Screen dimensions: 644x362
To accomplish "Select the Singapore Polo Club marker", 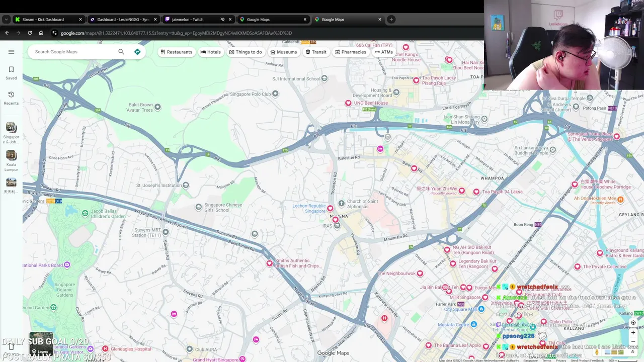I will click(275, 94).
